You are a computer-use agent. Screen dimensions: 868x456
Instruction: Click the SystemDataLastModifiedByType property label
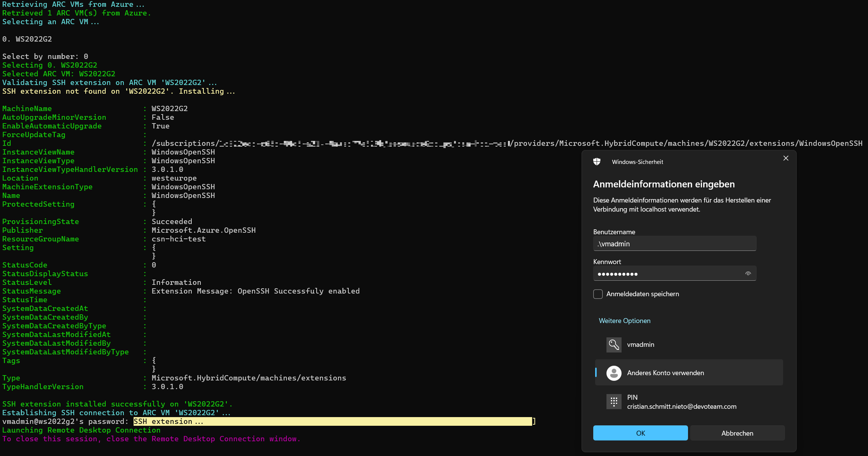[x=65, y=352]
